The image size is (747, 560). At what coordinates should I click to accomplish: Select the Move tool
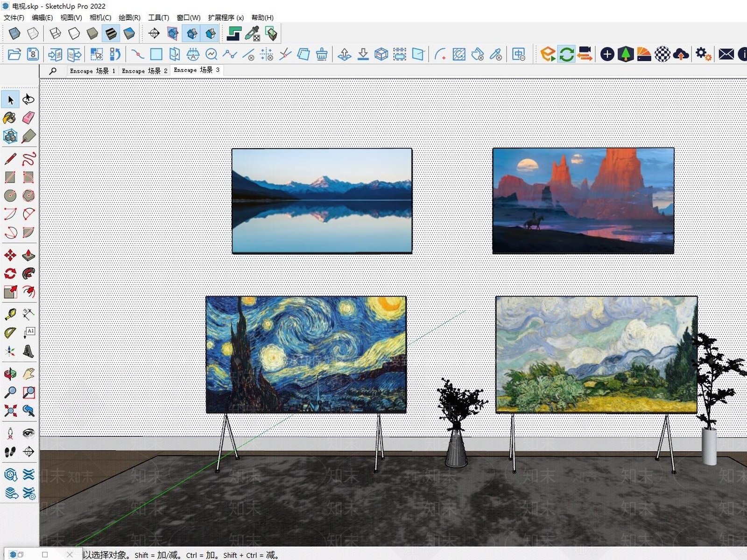(10, 255)
